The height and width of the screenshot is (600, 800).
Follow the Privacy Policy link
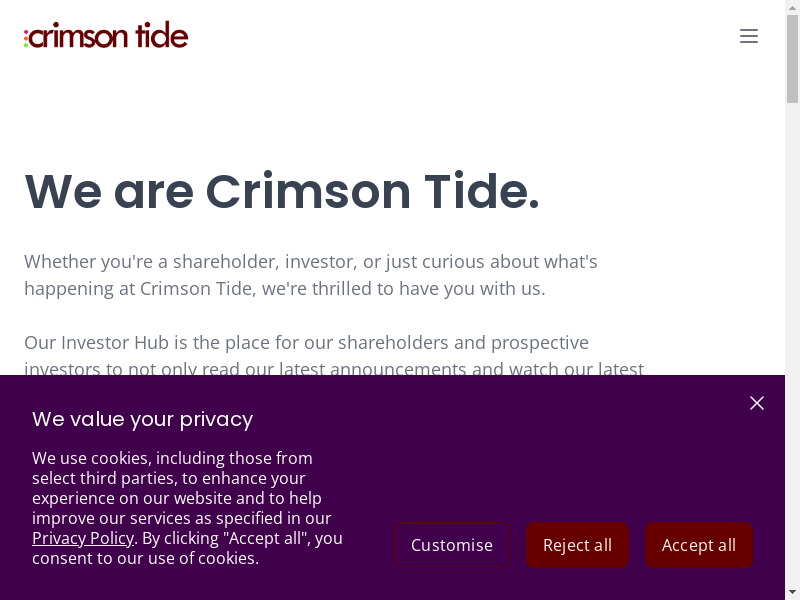click(83, 538)
